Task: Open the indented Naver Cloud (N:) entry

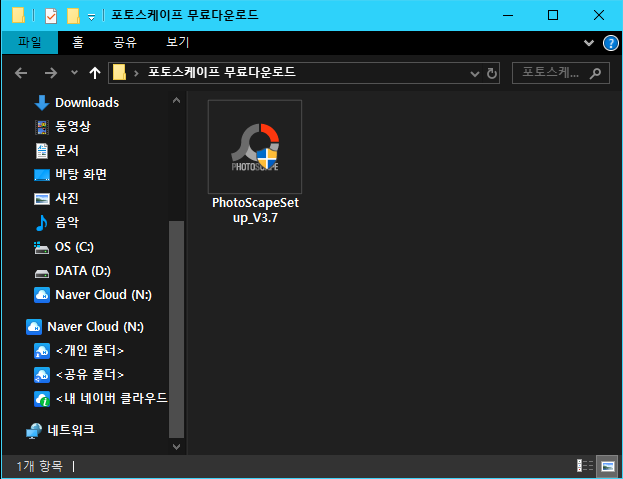Action: click(103, 295)
